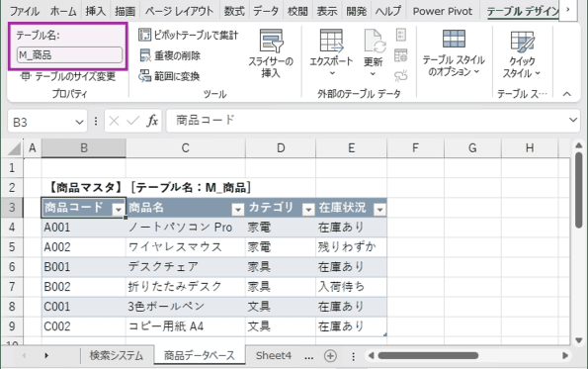Open filter dropdown for 商品コード

pos(119,210)
